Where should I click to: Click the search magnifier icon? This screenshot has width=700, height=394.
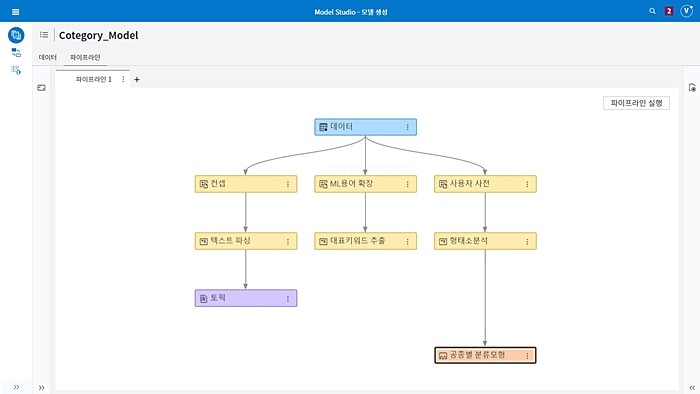point(652,11)
